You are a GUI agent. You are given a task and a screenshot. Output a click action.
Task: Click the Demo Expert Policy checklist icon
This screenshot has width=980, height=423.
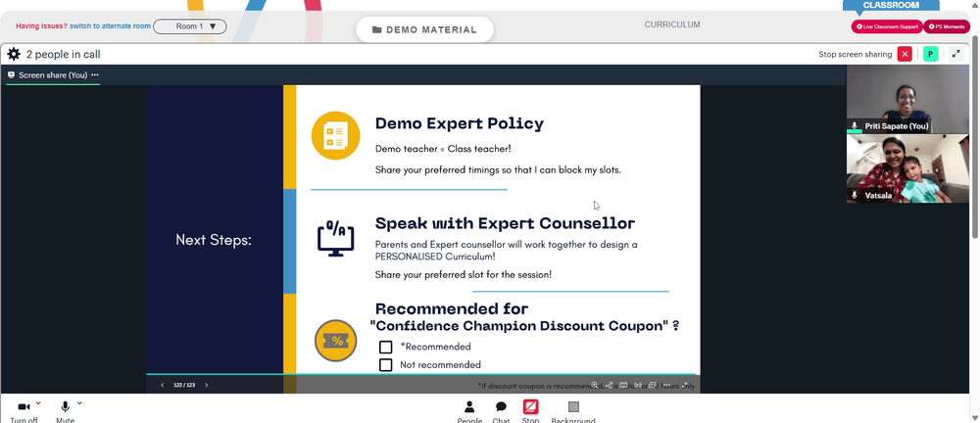coord(335,135)
